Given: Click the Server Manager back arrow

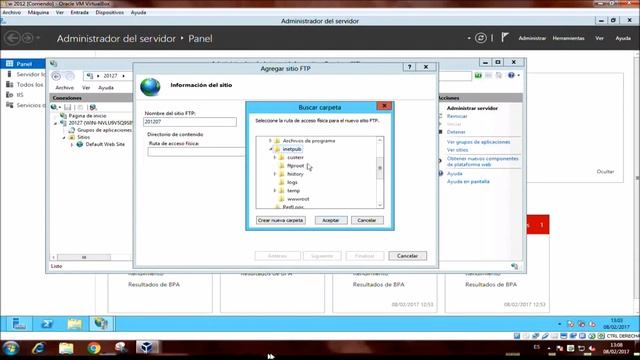Looking at the screenshot, I should pyautogui.click(x=13, y=38).
